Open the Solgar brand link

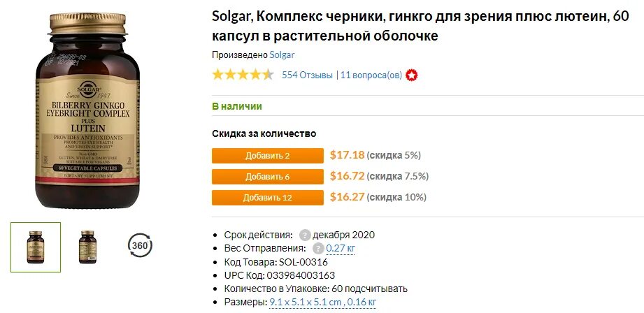coord(282,54)
